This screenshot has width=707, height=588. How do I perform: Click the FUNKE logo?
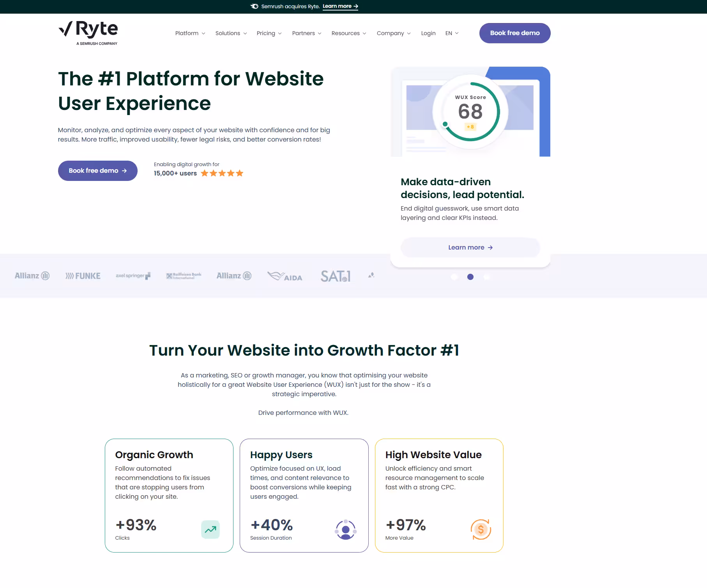83,276
